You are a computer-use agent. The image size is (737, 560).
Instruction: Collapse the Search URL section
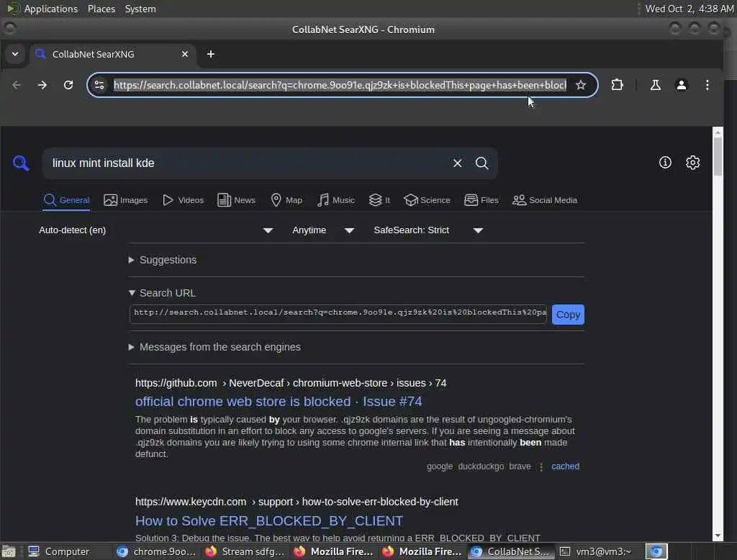pyautogui.click(x=162, y=293)
